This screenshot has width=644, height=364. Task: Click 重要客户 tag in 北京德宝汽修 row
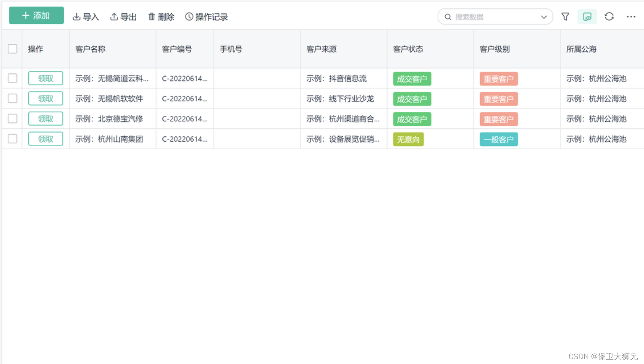(x=499, y=119)
